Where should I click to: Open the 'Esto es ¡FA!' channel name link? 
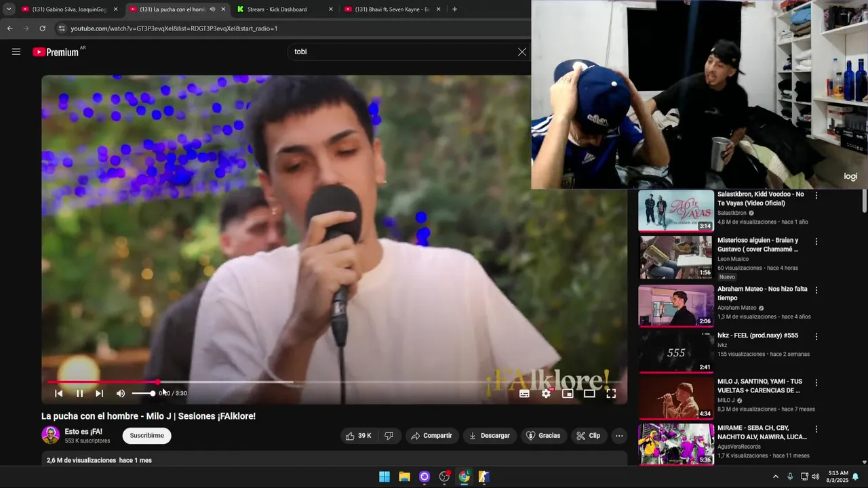[x=83, y=431]
